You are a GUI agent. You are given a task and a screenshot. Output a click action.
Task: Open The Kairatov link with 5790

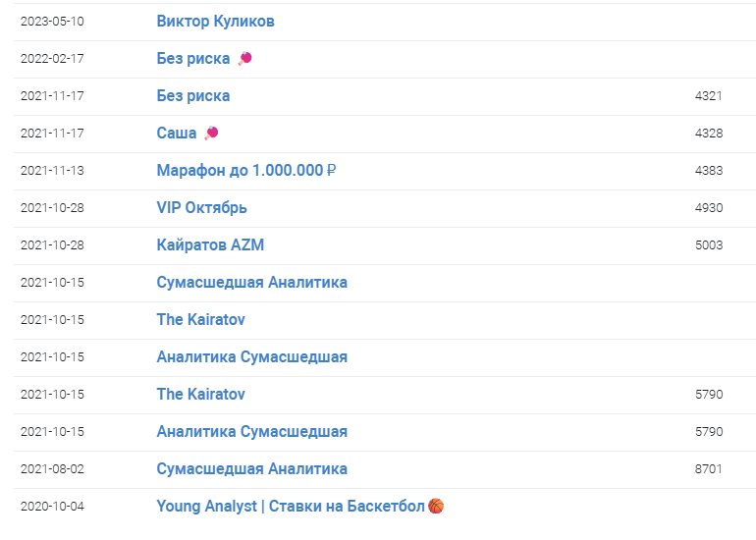(200, 395)
